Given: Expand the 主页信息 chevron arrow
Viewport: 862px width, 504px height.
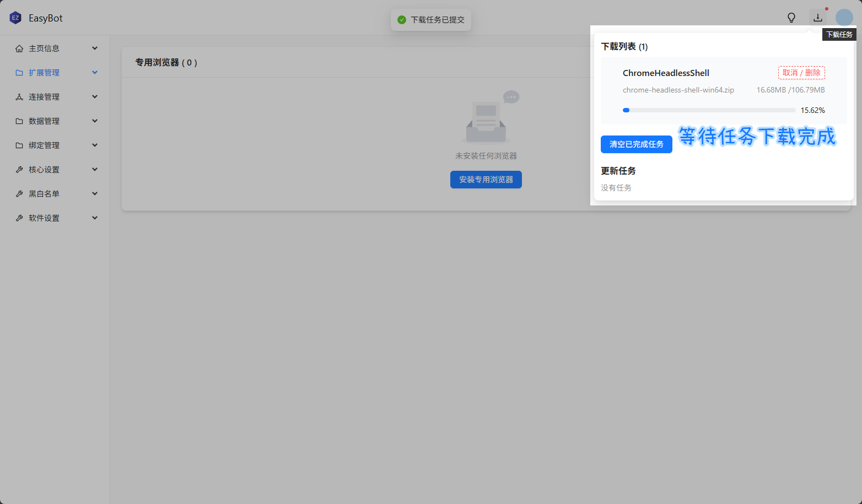Looking at the screenshot, I should pyautogui.click(x=95, y=48).
